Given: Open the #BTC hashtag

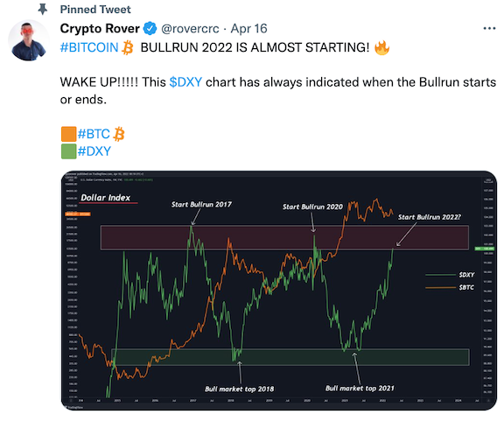Looking at the screenshot, I should click(x=94, y=134).
